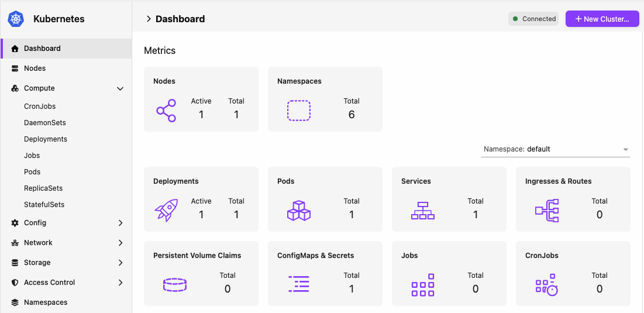Click the Dashboard page heading
Screen dimensions: 644x313
(x=180, y=19)
